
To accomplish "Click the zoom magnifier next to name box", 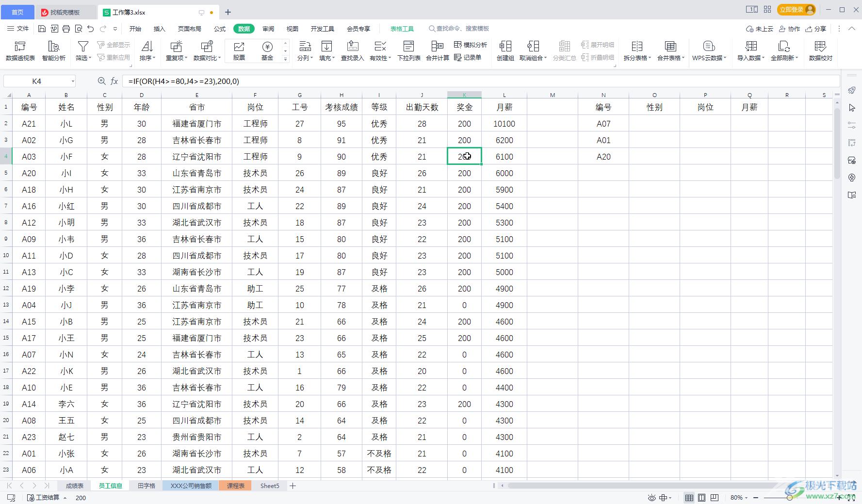I will (101, 81).
